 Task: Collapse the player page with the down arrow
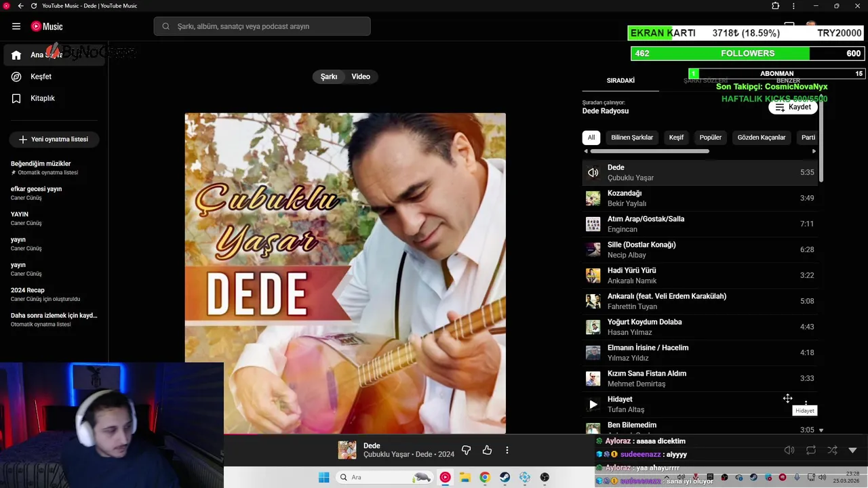pos(852,450)
